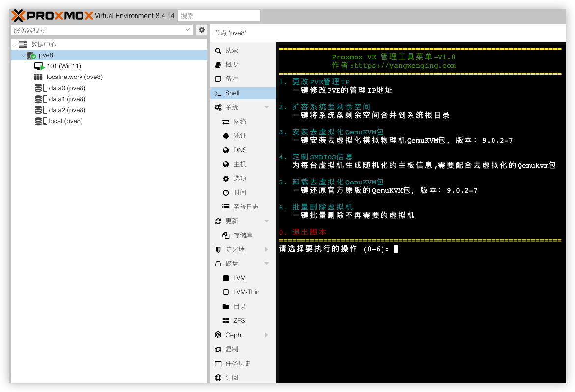Click the Proxmox logo in header

(x=52, y=16)
